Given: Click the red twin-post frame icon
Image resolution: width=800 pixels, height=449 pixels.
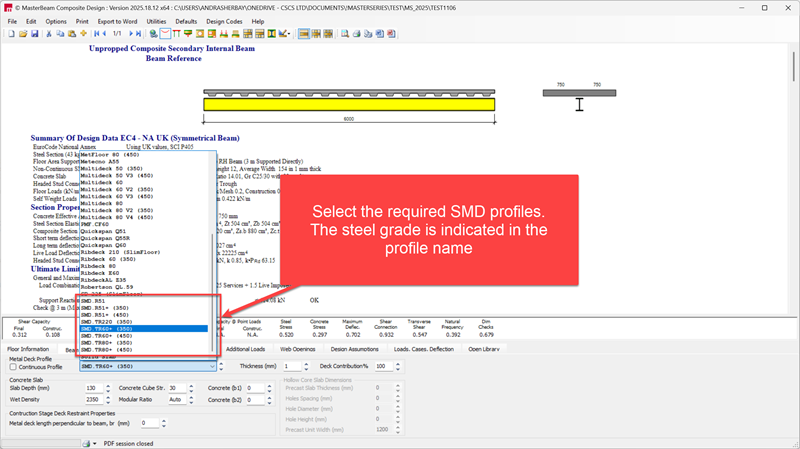Looking at the screenshot, I should pos(177,34).
